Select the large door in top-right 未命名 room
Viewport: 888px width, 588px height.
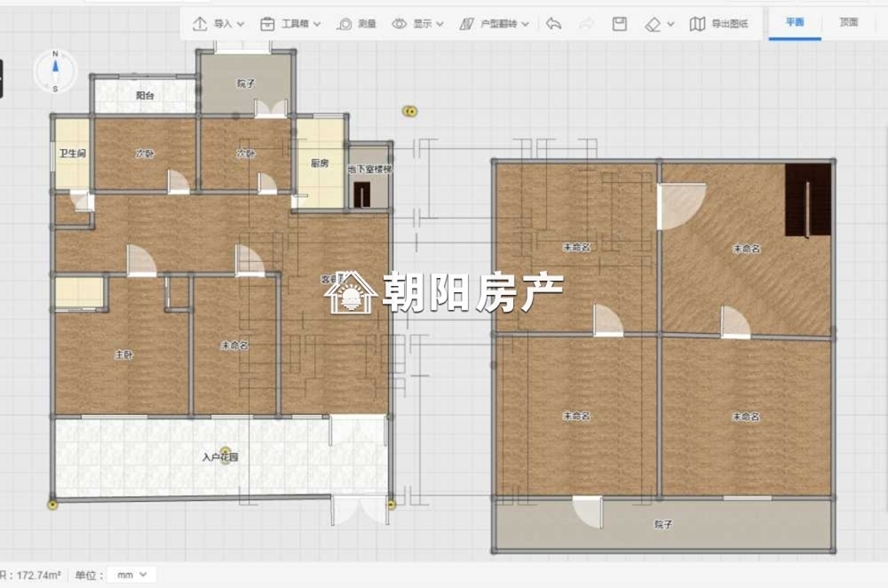681,206
